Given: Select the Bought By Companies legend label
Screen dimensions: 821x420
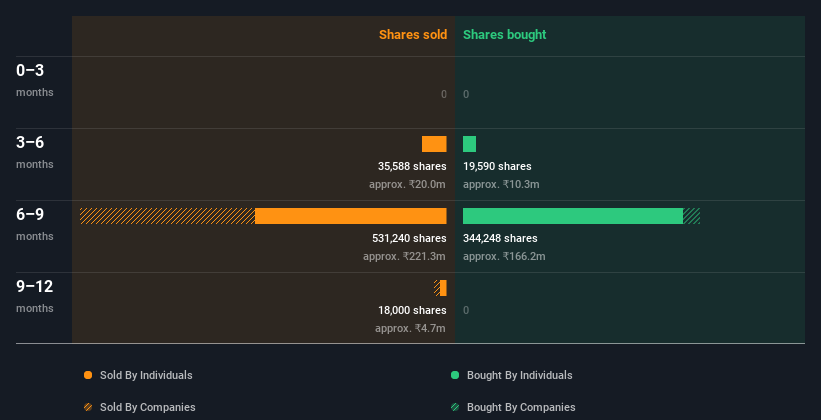Looking at the screenshot, I should click(521, 407).
